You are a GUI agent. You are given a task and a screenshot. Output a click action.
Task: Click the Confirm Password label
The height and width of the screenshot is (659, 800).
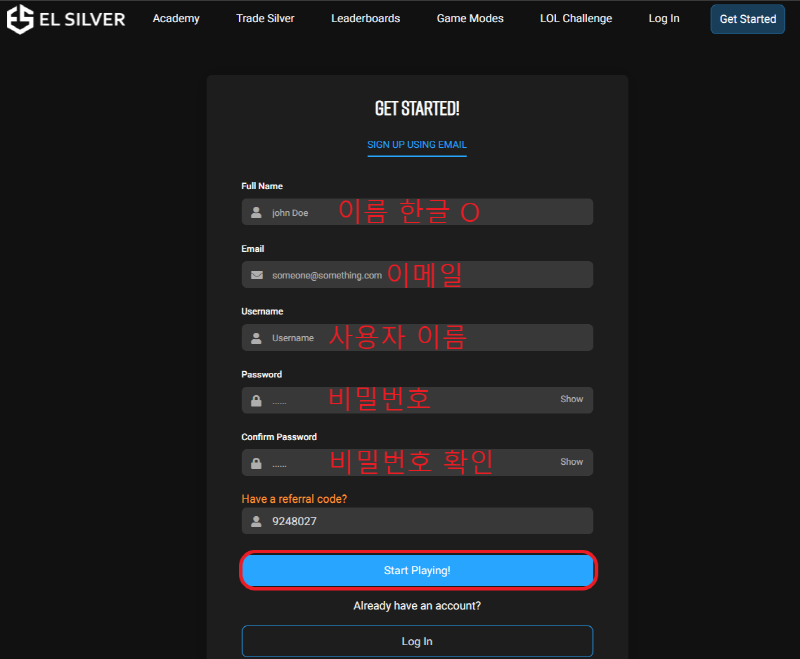click(279, 437)
